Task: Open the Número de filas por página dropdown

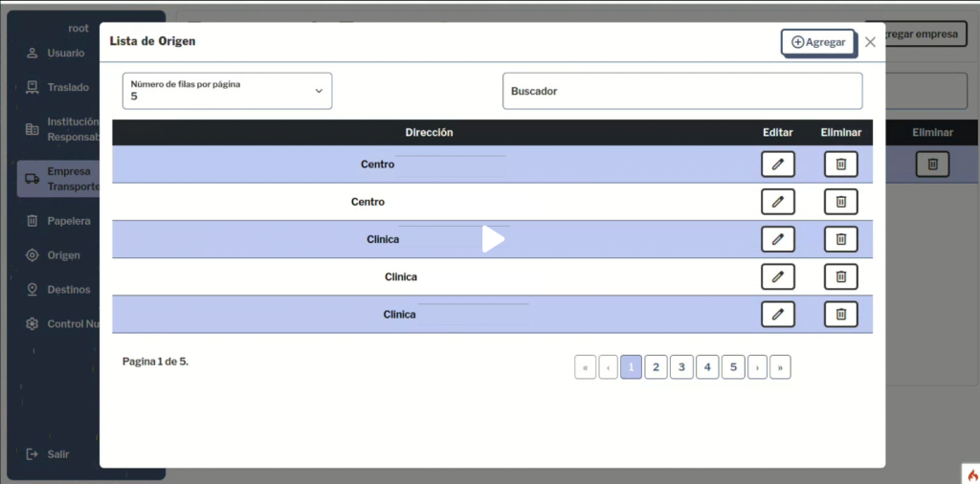Action: point(227,91)
